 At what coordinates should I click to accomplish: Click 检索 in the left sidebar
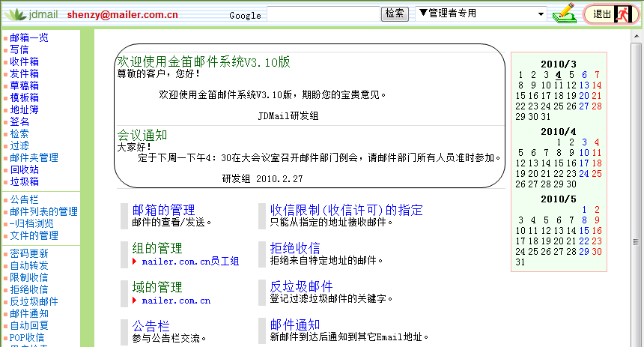click(x=19, y=133)
